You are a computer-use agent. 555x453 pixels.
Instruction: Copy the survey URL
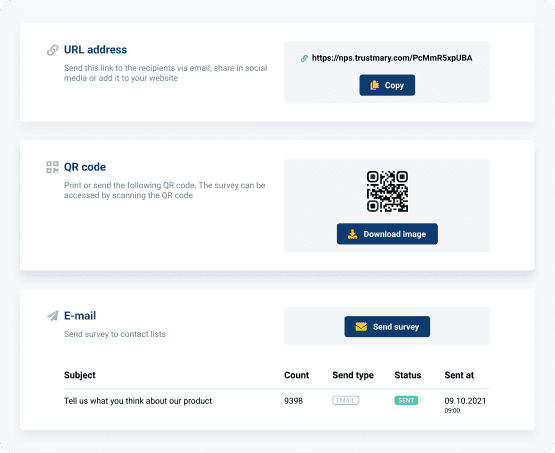click(x=387, y=85)
